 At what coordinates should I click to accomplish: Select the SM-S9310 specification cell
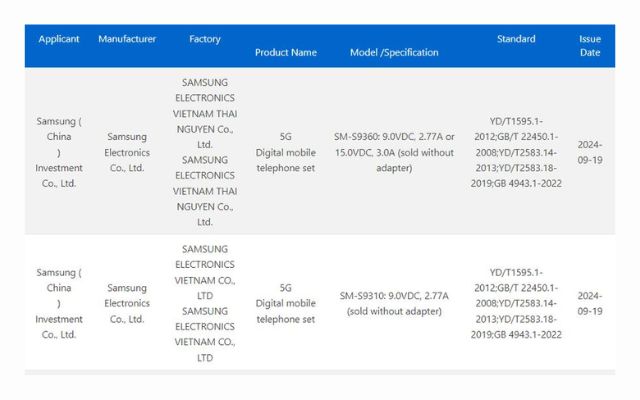394,303
